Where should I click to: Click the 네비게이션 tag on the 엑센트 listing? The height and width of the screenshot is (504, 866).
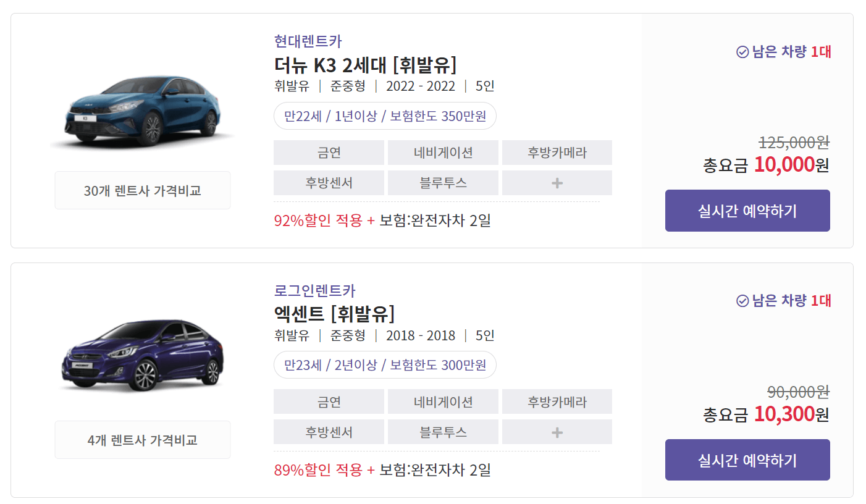pyautogui.click(x=442, y=401)
